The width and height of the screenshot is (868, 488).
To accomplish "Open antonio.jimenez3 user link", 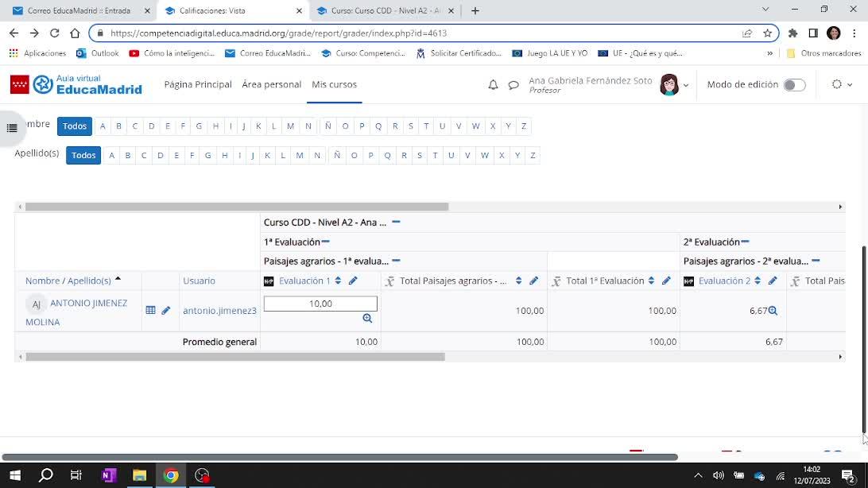I will pos(219,311).
